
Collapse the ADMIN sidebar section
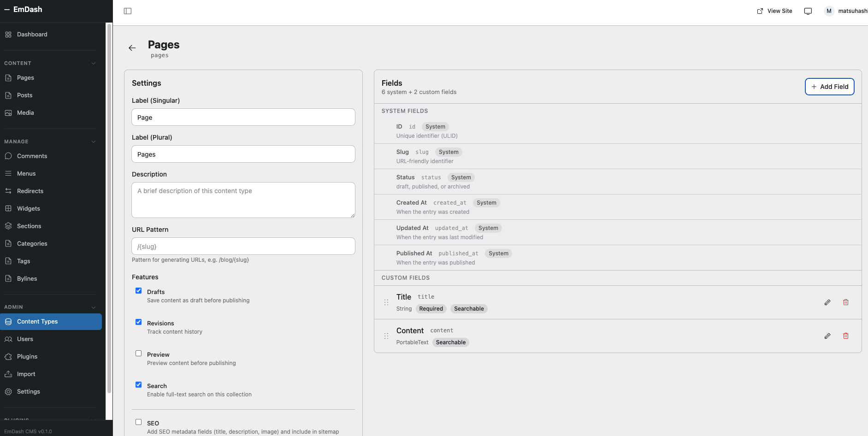(x=94, y=307)
